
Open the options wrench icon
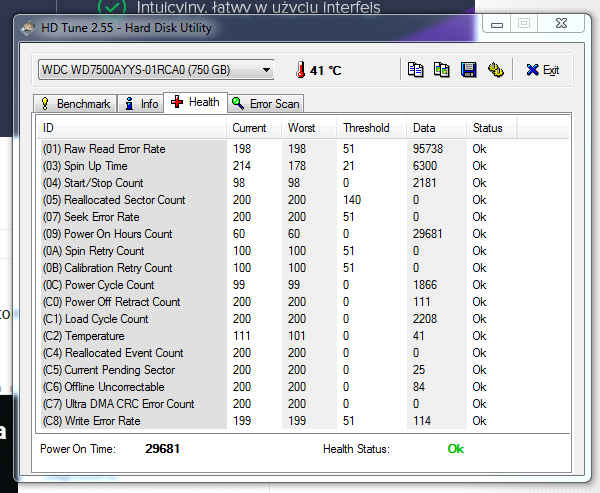point(495,70)
